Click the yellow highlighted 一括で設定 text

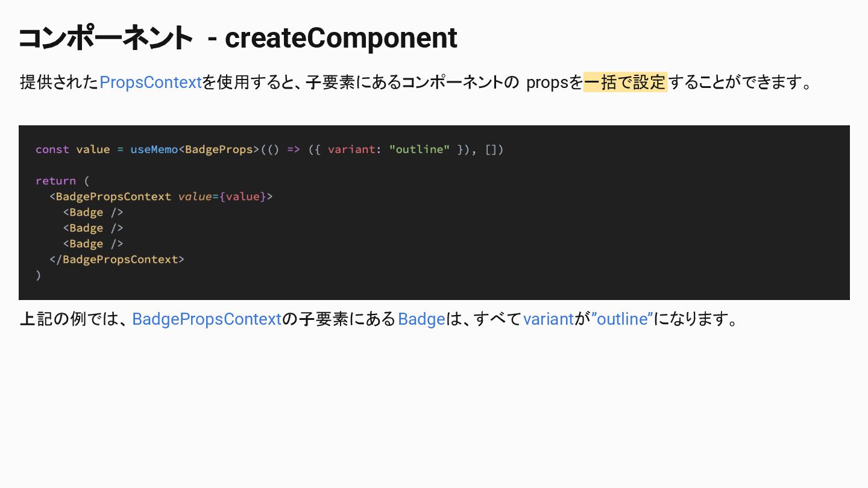(x=625, y=82)
